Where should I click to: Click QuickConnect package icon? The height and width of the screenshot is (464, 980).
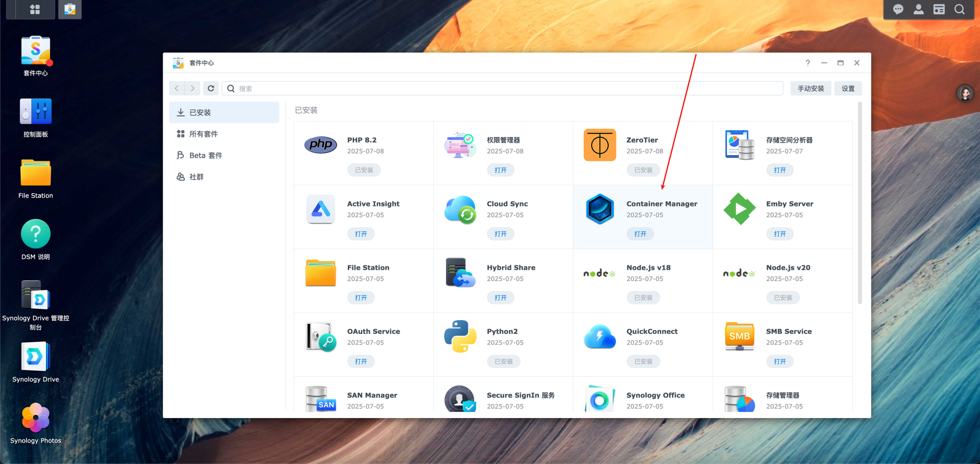click(x=600, y=336)
